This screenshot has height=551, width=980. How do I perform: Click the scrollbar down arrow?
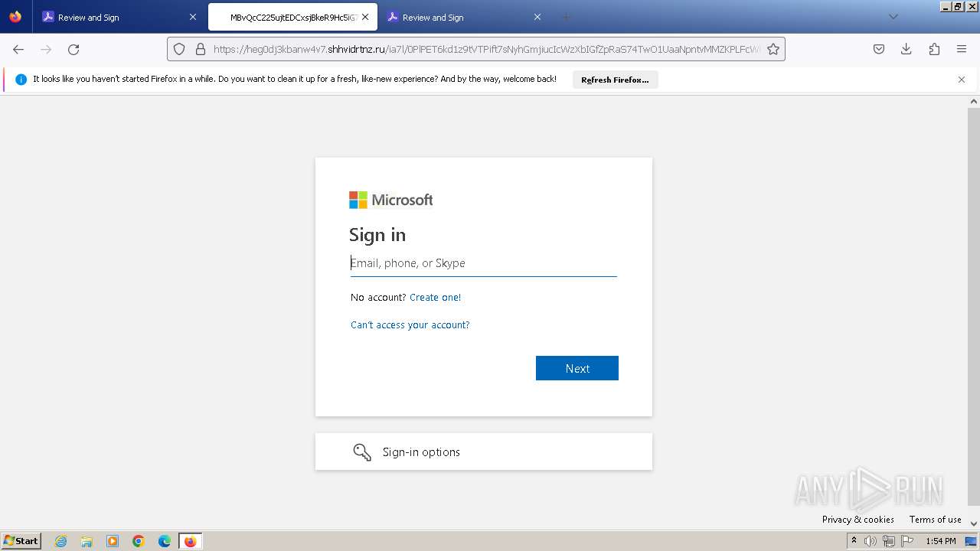pyautogui.click(x=974, y=523)
